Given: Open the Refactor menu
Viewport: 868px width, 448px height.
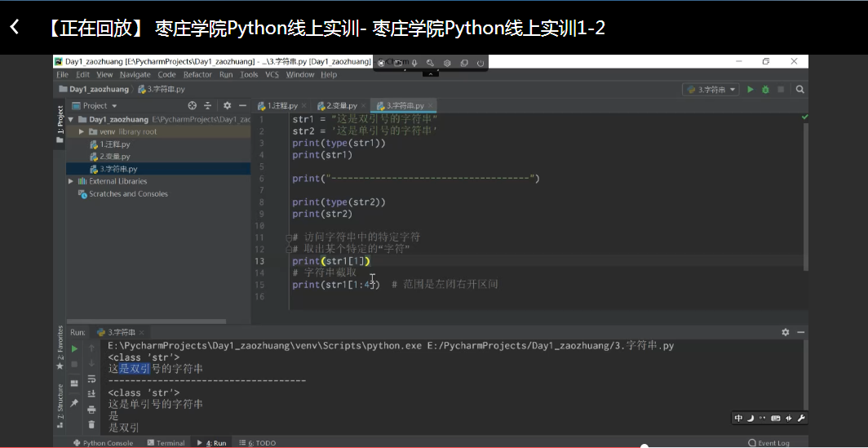Looking at the screenshot, I should pyautogui.click(x=197, y=74).
